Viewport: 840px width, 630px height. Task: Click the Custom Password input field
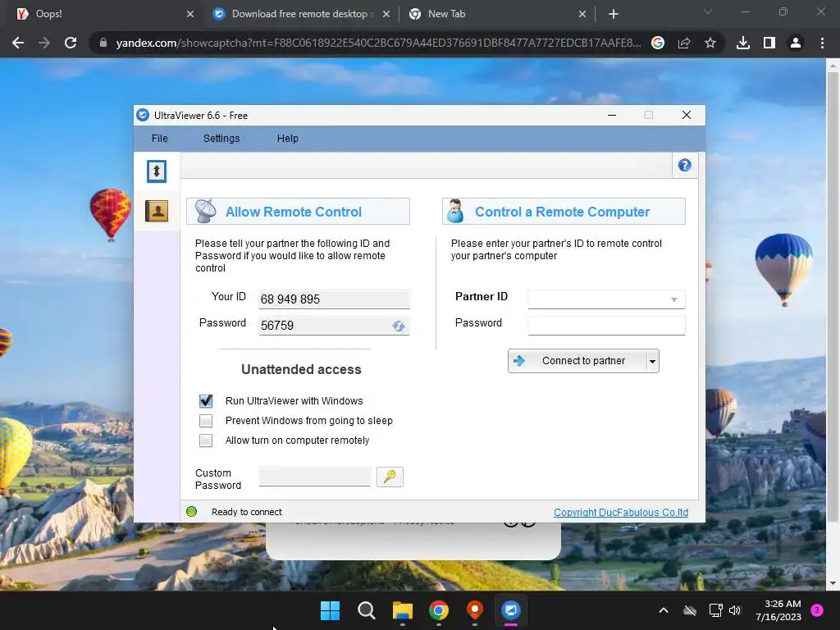click(x=314, y=477)
